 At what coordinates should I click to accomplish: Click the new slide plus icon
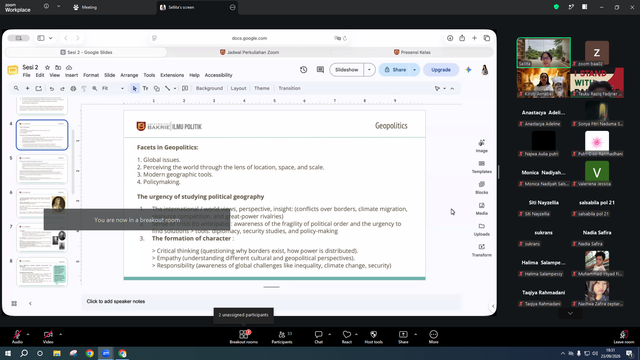[x=27, y=88]
